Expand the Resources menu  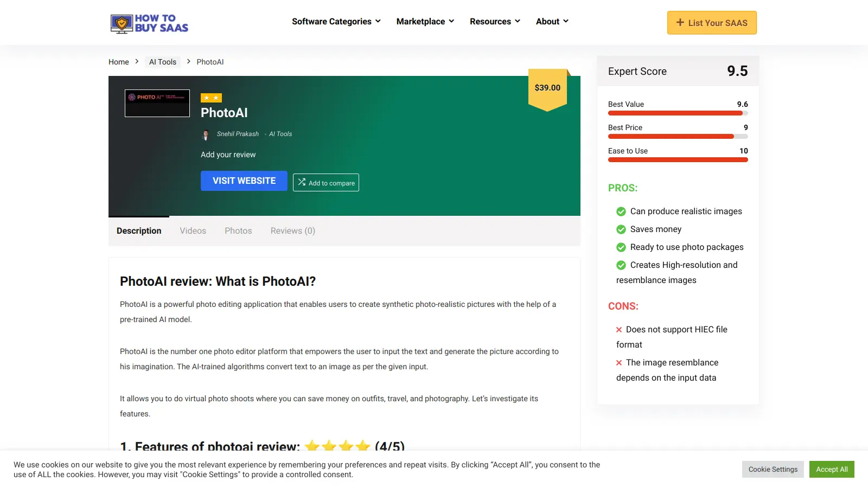[x=495, y=22]
